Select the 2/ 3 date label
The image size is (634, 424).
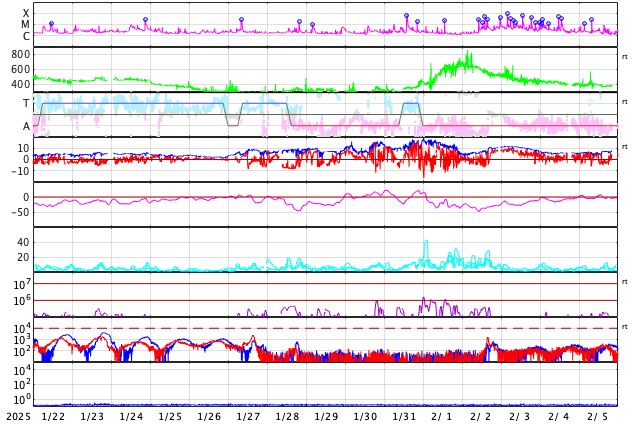click(x=520, y=416)
